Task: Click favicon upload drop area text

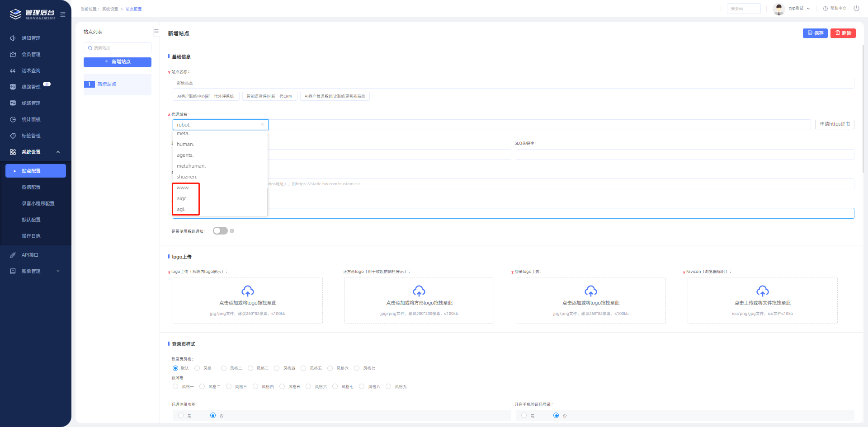Action: click(763, 303)
